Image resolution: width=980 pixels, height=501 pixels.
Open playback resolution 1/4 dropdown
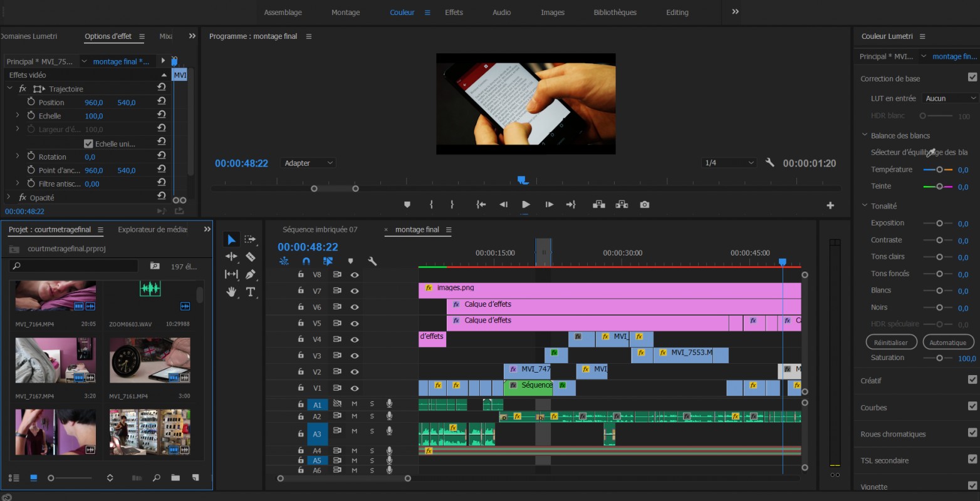(x=729, y=163)
